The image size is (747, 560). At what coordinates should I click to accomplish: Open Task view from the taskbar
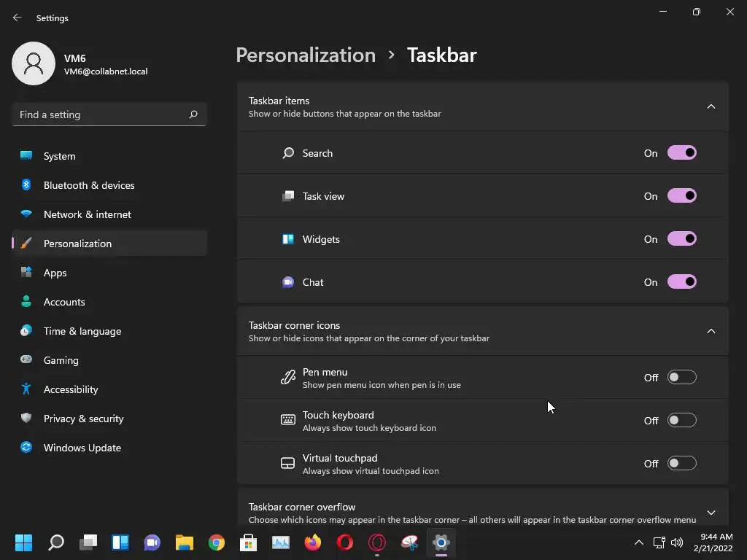tap(88, 542)
